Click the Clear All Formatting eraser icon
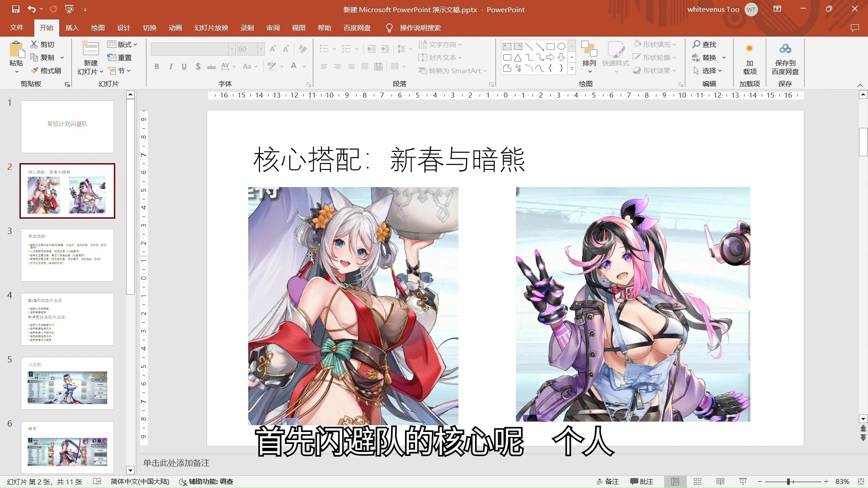Viewport: 868px width, 488px height. 303,49
